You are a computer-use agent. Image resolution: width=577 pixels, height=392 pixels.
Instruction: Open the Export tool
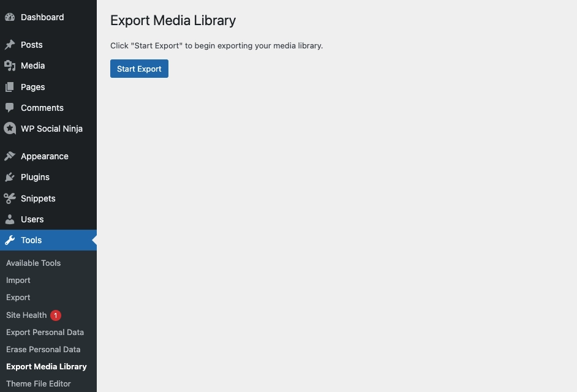[18, 297]
